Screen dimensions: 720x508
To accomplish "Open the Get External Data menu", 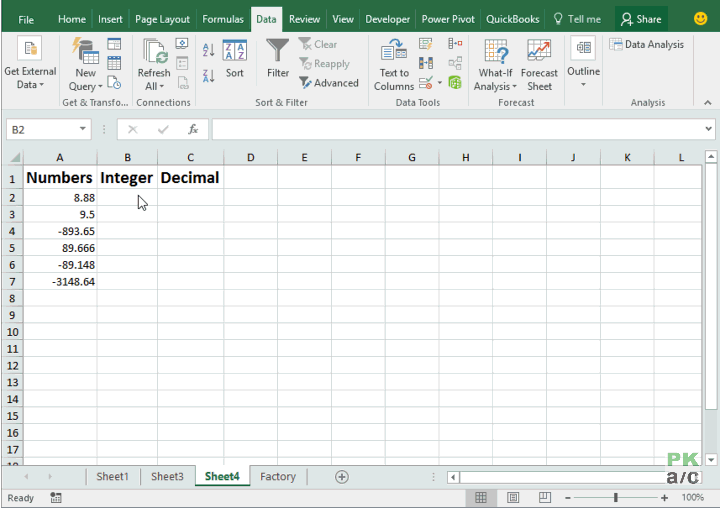I will tap(30, 63).
